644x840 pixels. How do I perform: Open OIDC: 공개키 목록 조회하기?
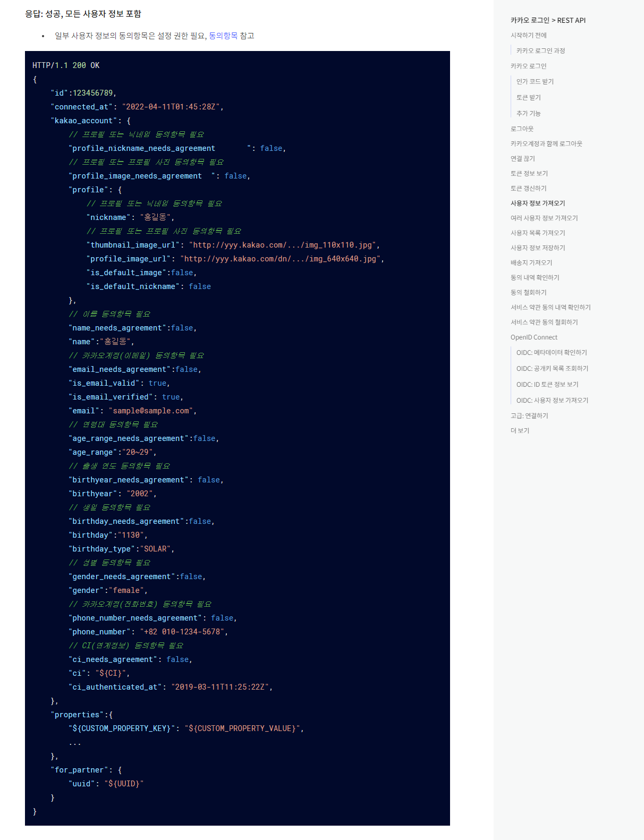552,368
